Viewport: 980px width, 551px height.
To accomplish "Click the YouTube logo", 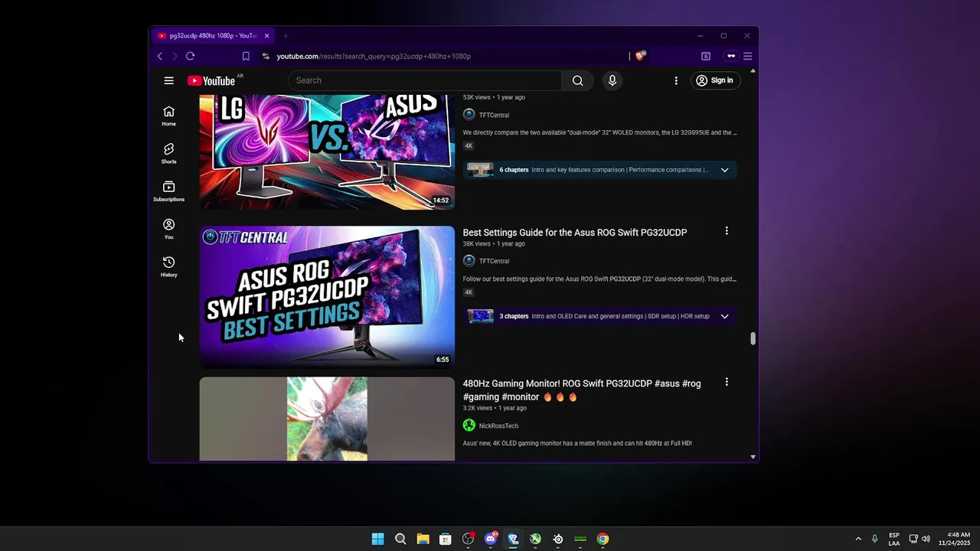I will 211,80.
